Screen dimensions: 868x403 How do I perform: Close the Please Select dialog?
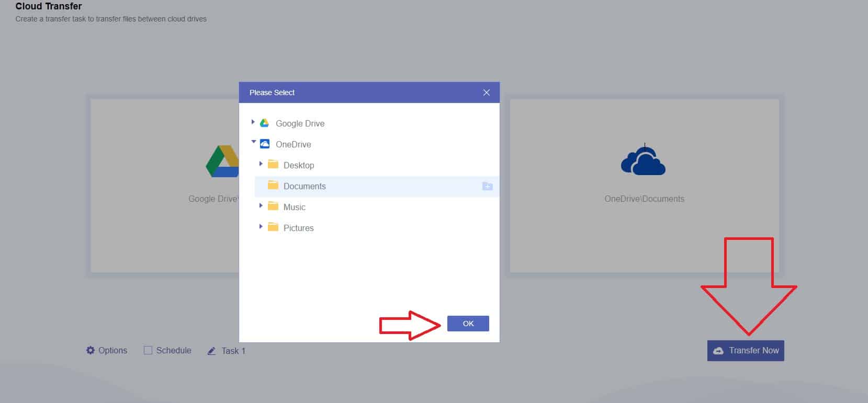(x=487, y=93)
